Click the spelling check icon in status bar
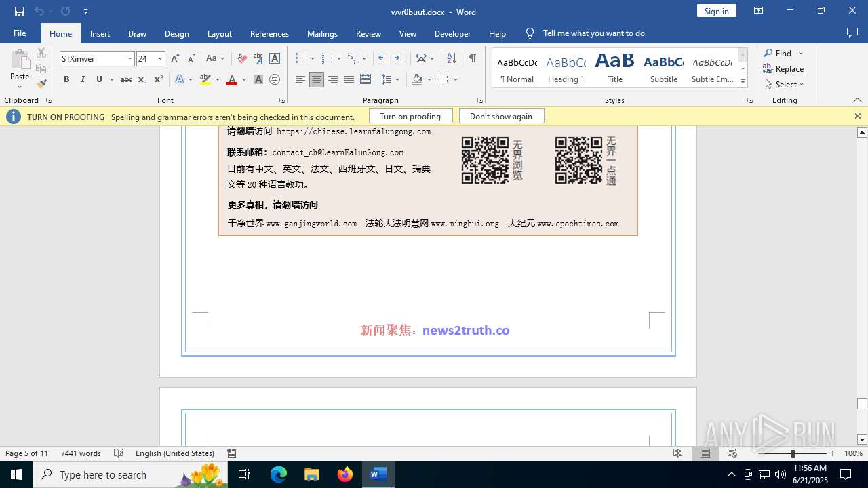868x488 pixels. [119, 453]
